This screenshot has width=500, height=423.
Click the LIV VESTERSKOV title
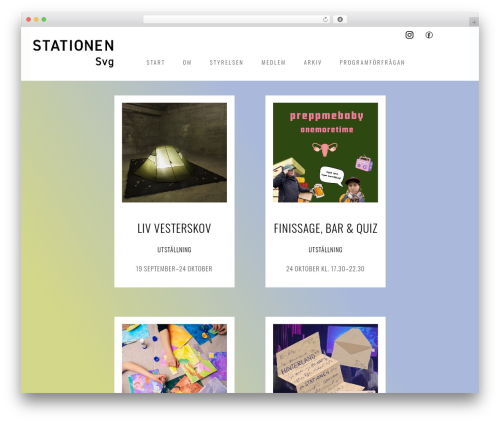coord(174,228)
